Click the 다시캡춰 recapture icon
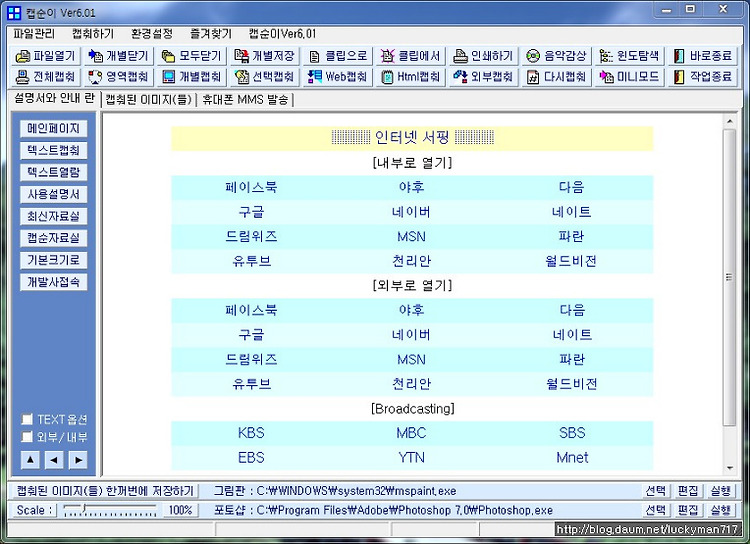This screenshot has height=544, width=750. (x=533, y=77)
